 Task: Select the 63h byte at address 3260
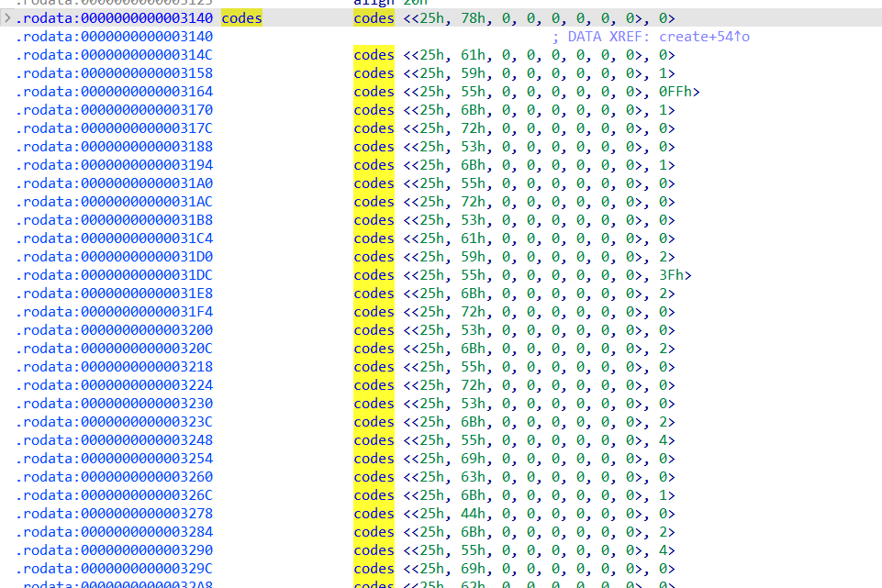pos(473,477)
